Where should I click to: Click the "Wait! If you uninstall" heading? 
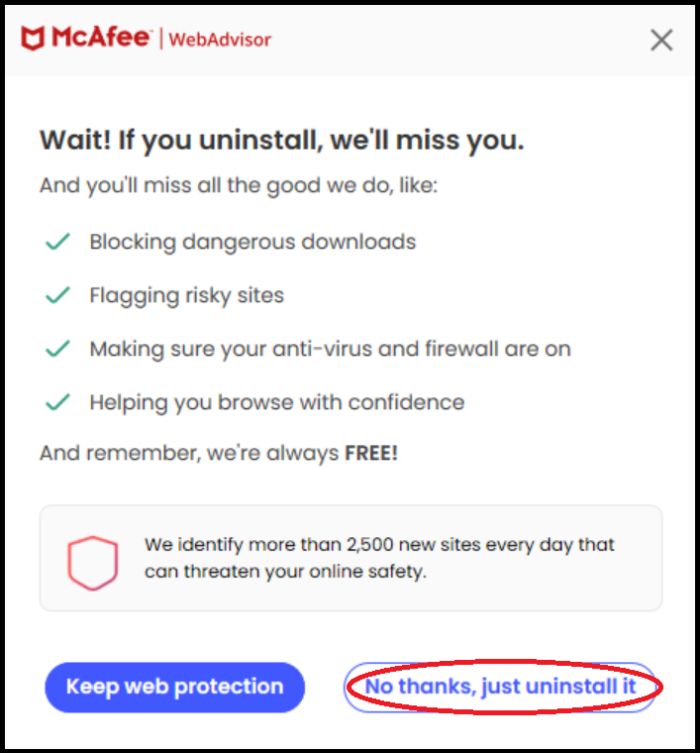[x=281, y=141]
